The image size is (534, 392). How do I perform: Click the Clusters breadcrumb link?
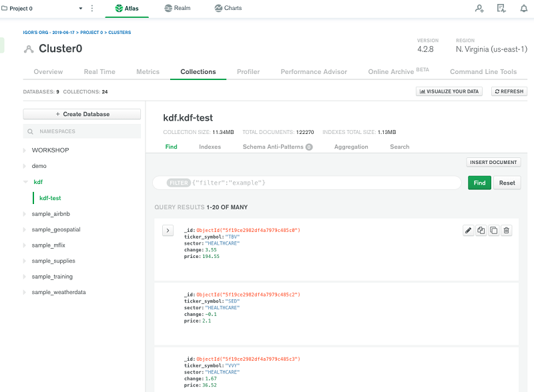coord(119,32)
